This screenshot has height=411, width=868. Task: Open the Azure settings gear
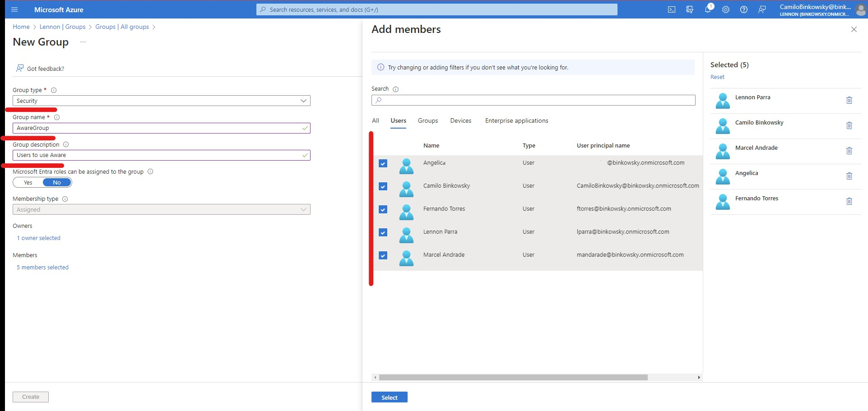726,9
